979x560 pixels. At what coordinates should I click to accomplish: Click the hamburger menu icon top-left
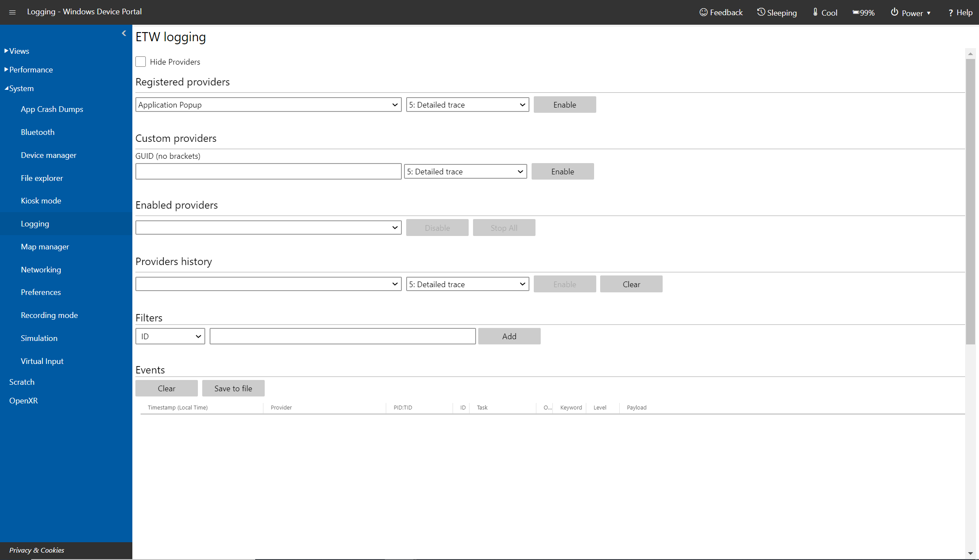click(12, 12)
